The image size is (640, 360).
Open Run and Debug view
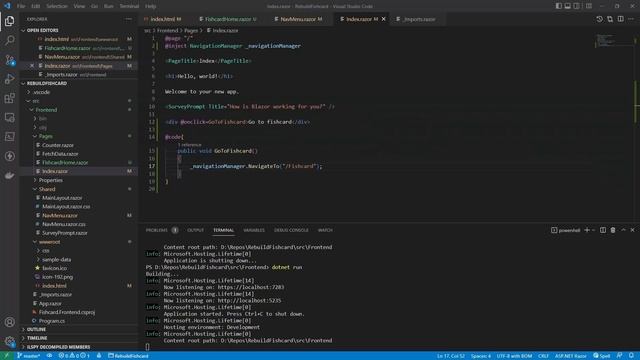coord(9,79)
